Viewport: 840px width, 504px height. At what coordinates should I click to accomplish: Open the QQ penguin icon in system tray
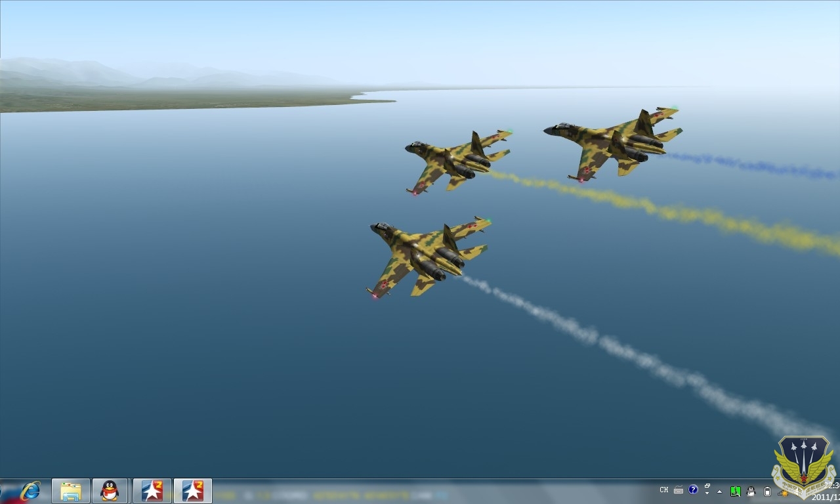click(751, 491)
